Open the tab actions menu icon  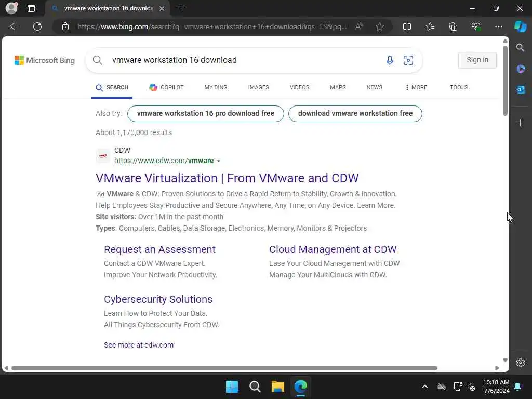tap(31, 8)
